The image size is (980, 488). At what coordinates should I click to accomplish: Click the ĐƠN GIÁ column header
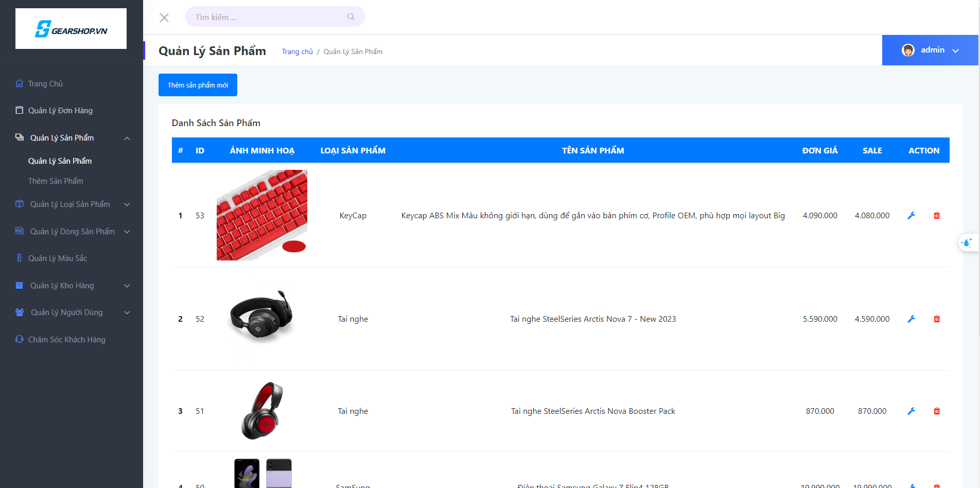pyautogui.click(x=820, y=150)
